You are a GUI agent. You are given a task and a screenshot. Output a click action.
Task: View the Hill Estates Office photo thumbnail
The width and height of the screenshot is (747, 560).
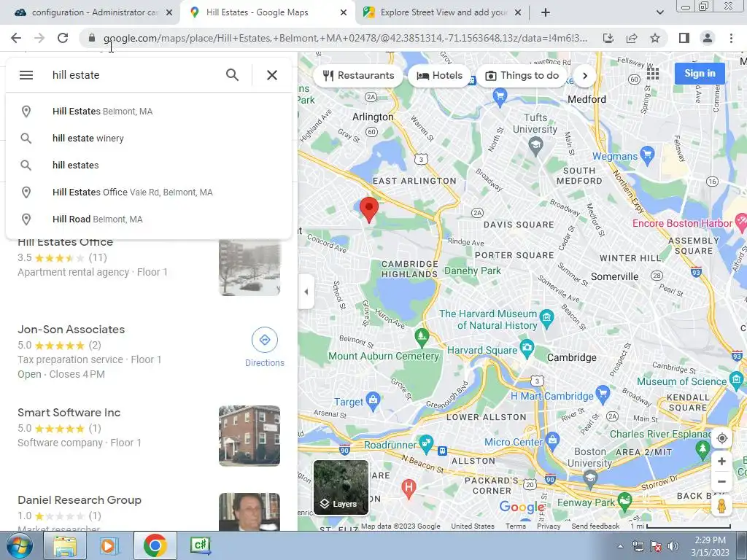(249, 267)
